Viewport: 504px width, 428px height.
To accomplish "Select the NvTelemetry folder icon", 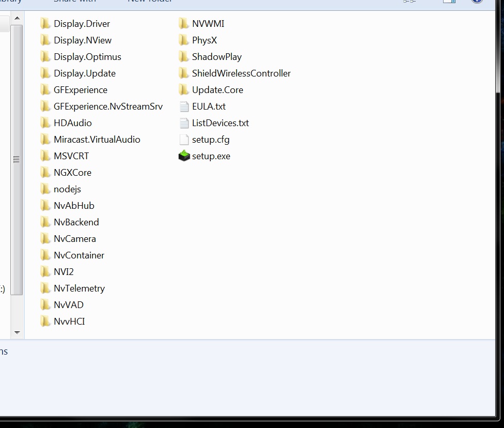I will tap(45, 288).
